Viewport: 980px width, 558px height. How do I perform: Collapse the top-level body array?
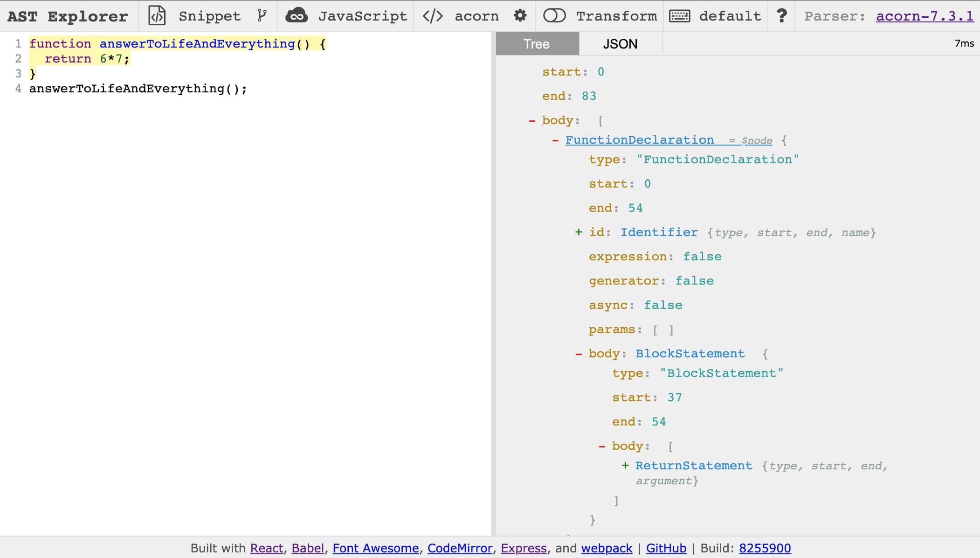[x=532, y=121]
